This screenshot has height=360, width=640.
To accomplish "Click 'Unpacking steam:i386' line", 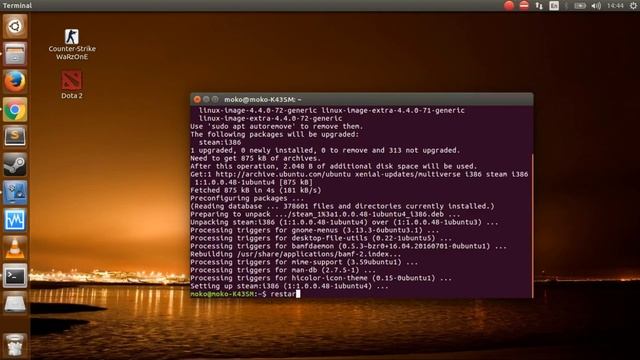I will click(344, 222).
